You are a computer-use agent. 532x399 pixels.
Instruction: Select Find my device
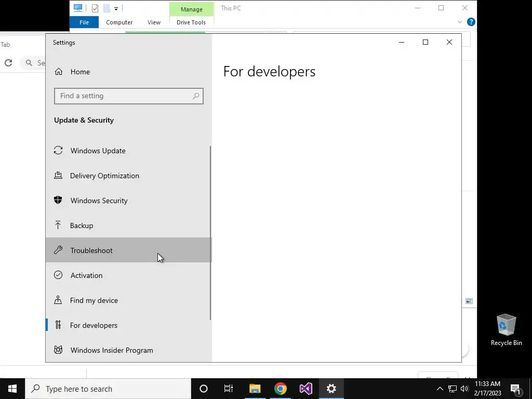point(129,300)
